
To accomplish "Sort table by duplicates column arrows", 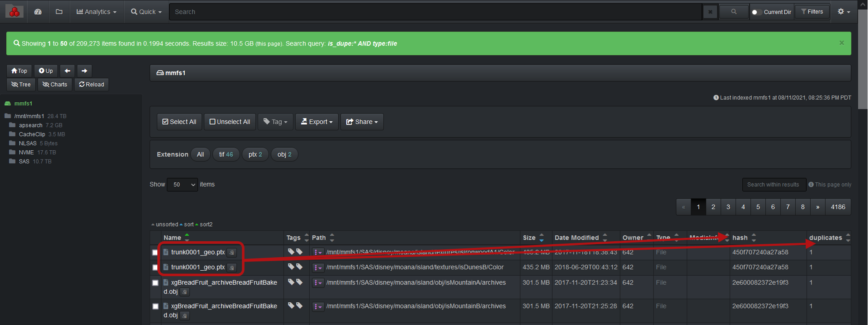I will [848, 237].
